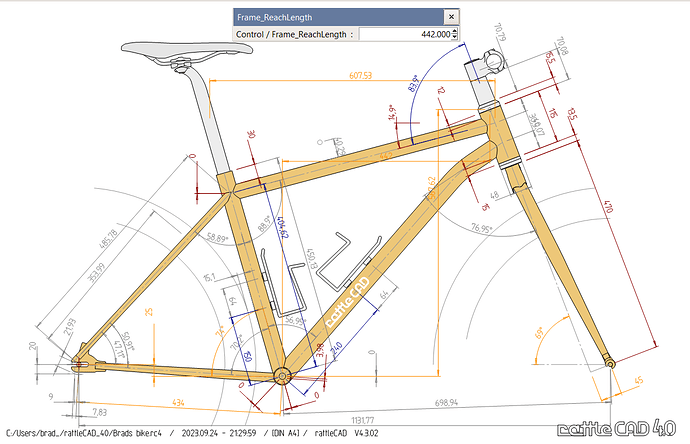Decrease Frame_ReachLength with the spinner down arrow

click(x=455, y=37)
